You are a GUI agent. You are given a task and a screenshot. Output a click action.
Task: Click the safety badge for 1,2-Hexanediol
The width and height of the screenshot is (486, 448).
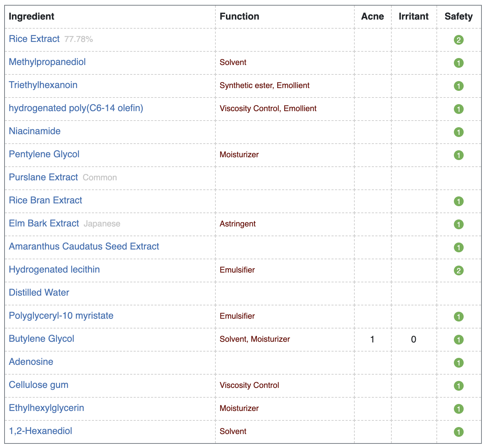pos(458,432)
